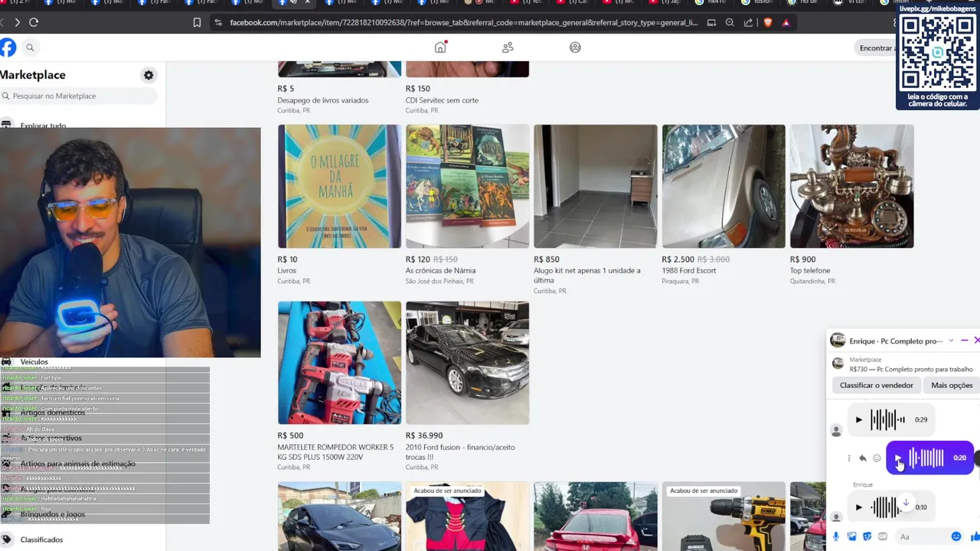
Task: Open emoji picker in message box
Action: [x=956, y=536]
